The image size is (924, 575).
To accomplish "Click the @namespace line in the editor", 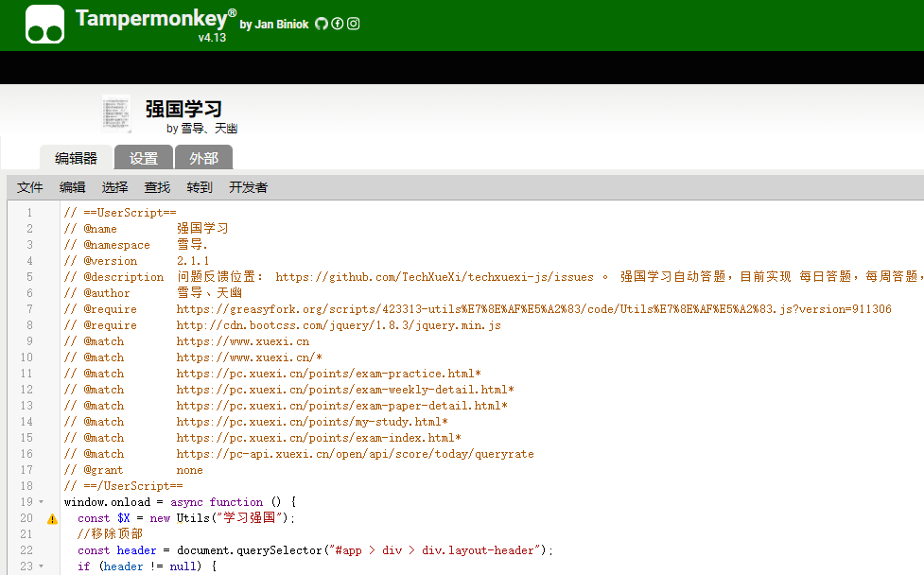I will [135, 245].
